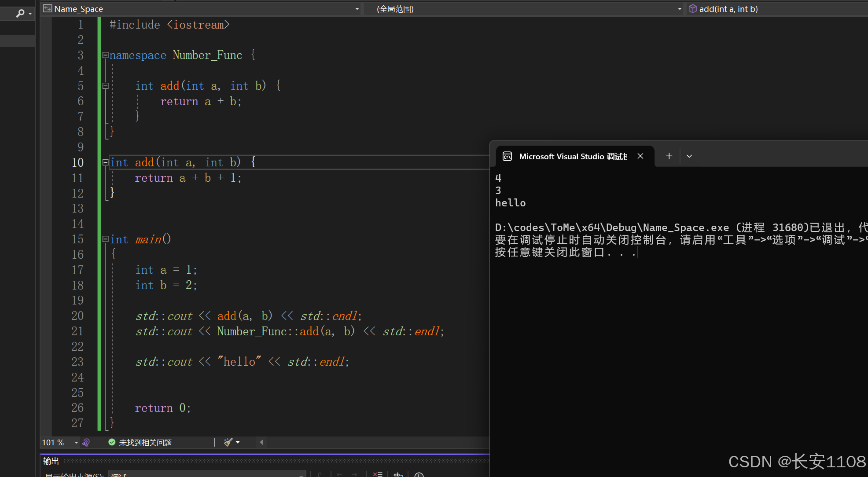This screenshot has width=868, height=477.
Task: Open the global scope (全局范围) dropdown
Action: (680, 9)
